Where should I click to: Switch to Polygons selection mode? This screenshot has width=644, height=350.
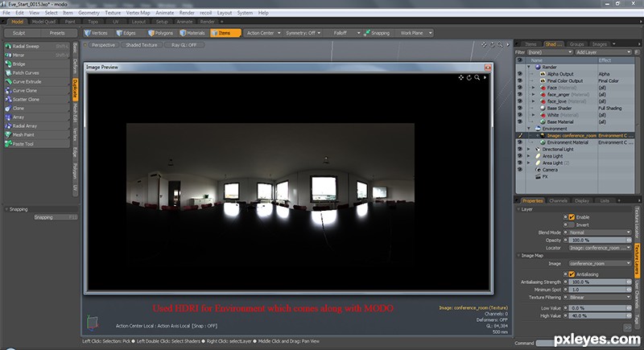point(160,33)
